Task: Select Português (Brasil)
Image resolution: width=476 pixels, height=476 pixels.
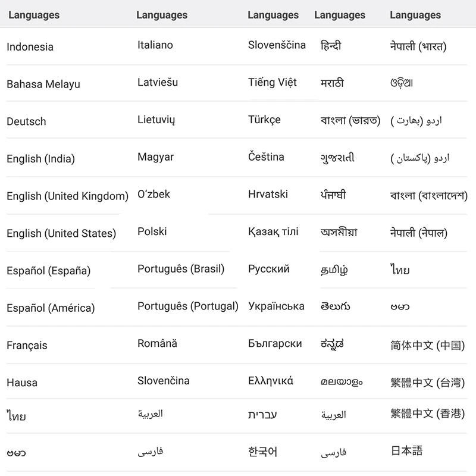Action: 181,269
